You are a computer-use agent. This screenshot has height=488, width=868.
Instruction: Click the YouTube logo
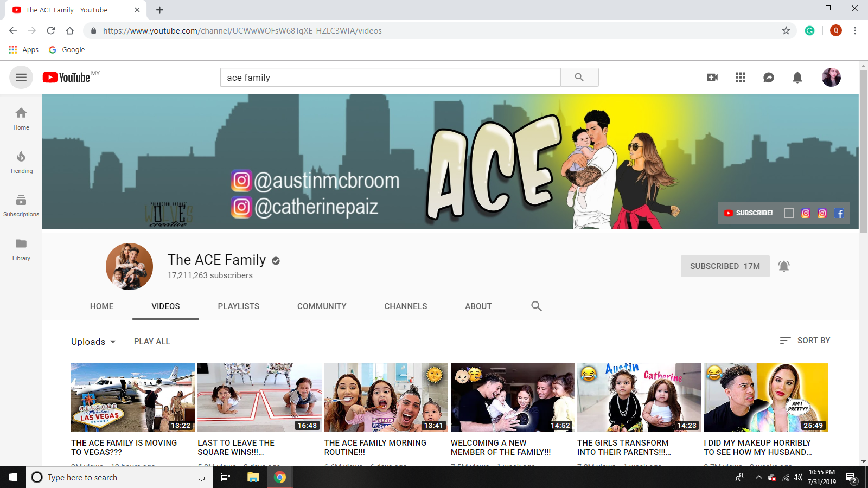(67, 78)
